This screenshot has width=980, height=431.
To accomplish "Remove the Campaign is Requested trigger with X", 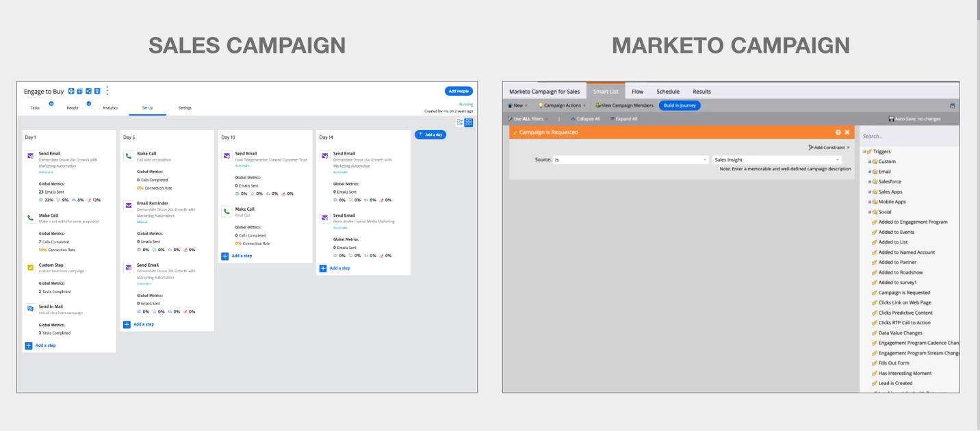I will pos(847,132).
